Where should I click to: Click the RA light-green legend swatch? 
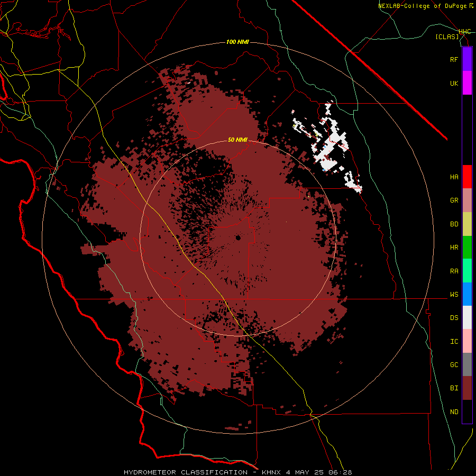[467, 271]
